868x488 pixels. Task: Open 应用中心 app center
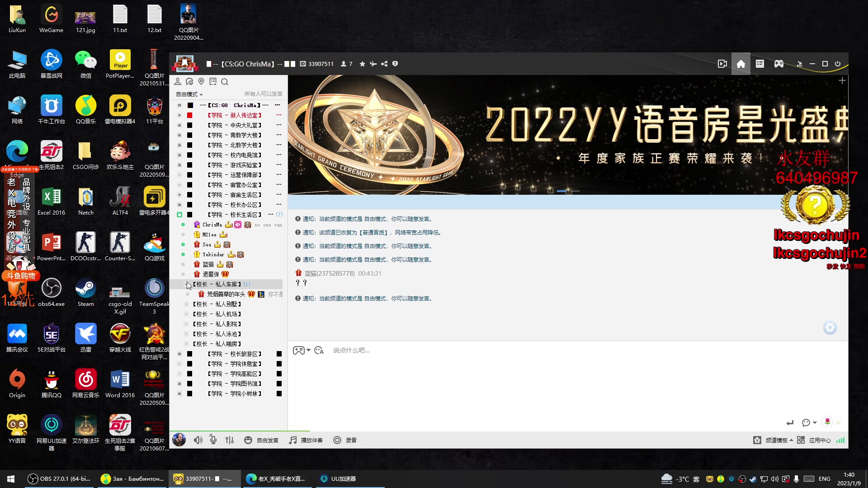(x=814, y=440)
